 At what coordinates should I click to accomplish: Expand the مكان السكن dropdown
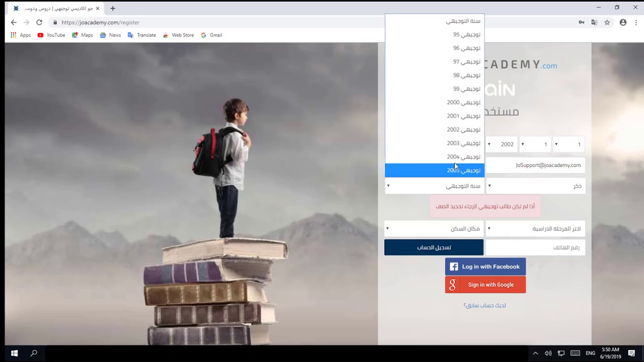[434, 229]
